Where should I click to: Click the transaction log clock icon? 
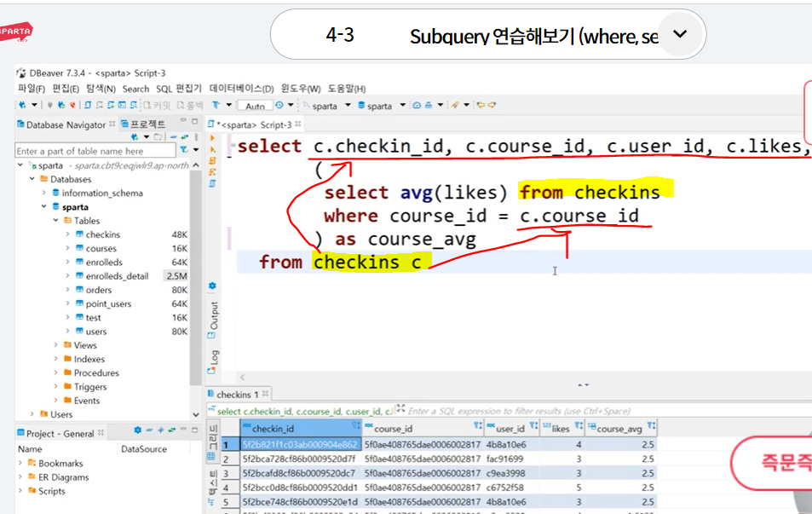coord(279,105)
